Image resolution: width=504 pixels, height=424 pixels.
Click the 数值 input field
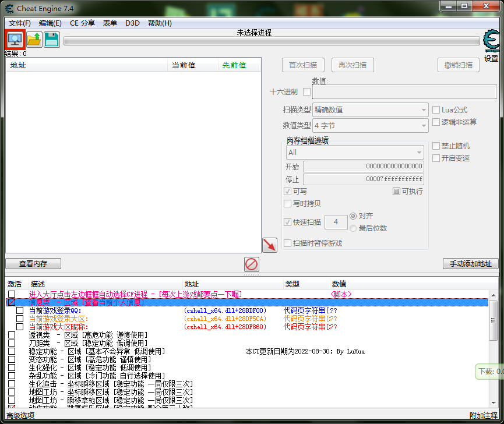(404, 92)
